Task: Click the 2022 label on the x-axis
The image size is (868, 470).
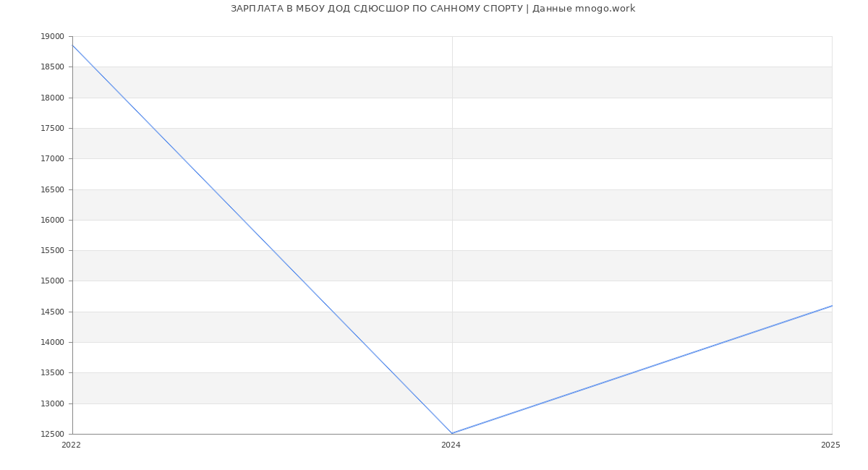Action: pos(71,445)
